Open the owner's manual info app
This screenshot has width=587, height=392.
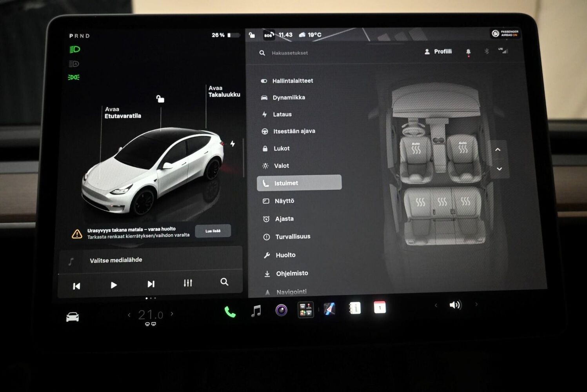[355, 308]
